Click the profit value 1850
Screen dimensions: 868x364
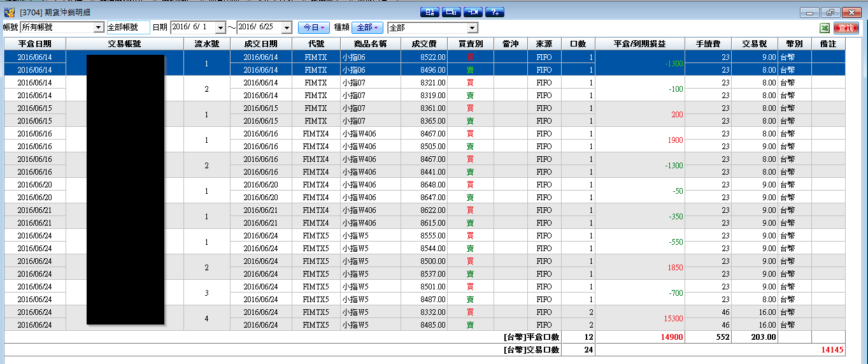point(676,267)
